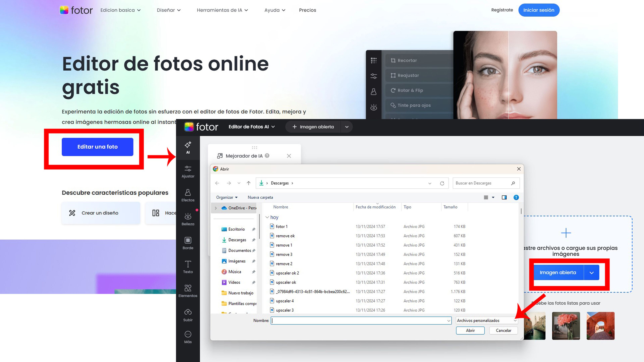Click Rotar & Flip in the preview panel
The height and width of the screenshot is (362, 644).
[419, 90]
